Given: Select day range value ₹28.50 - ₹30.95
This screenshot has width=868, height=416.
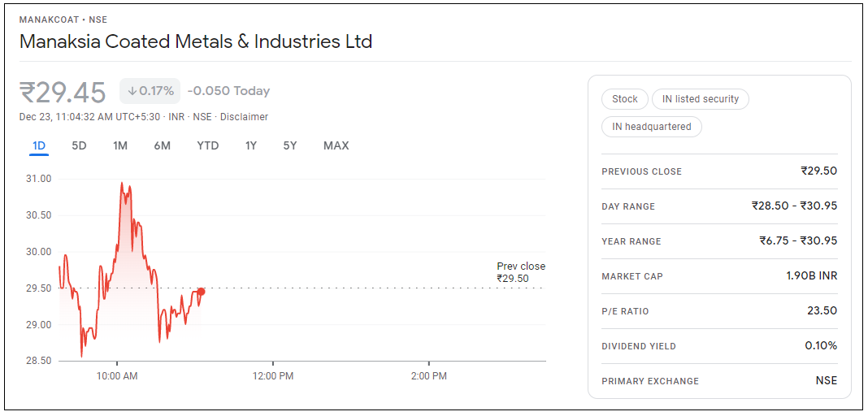Looking at the screenshot, I should click(x=794, y=206).
